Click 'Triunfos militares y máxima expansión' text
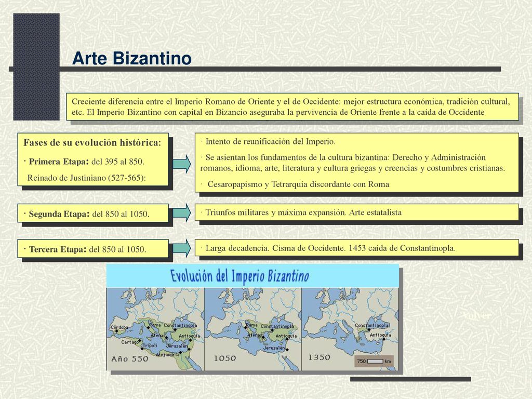The width and height of the screenshot is (532, 399). tap(303, 212)
